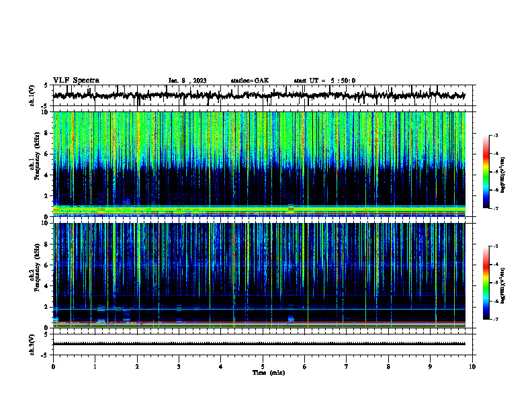Click the -7 label on ch.2 color scale

click(496, 319)
